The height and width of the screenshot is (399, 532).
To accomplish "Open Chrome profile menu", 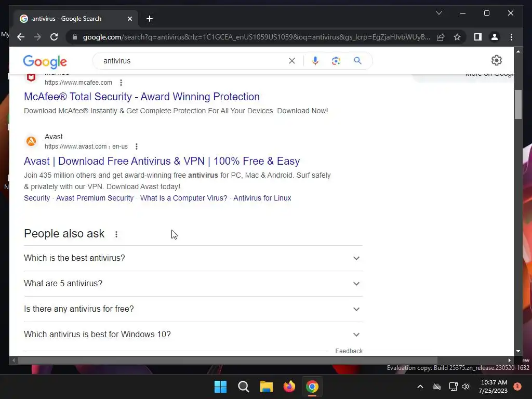I will pos(495,37).
